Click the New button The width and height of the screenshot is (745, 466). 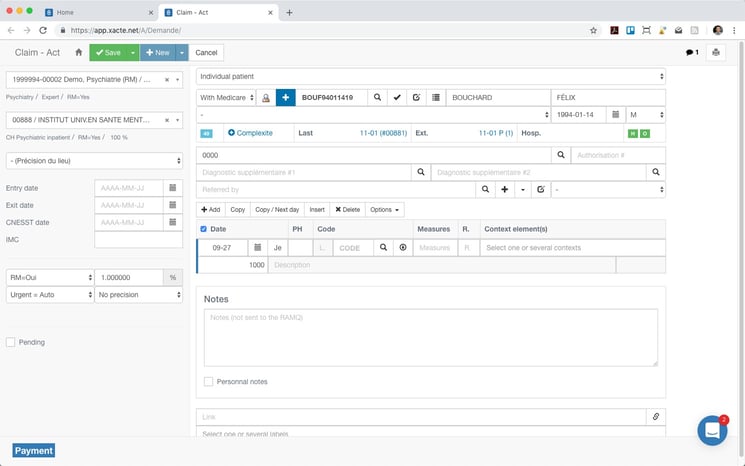point(158,52)
